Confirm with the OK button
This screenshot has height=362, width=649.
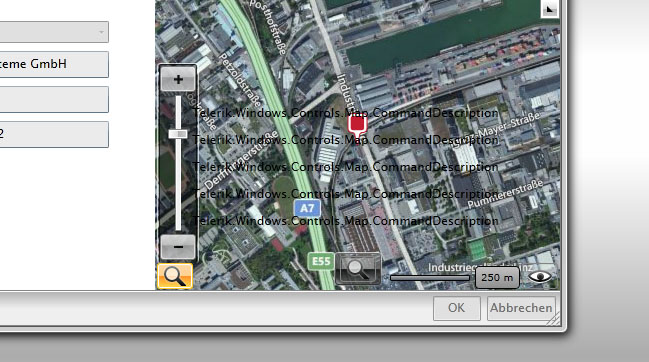pyautogui.click(x=457, y=308)
